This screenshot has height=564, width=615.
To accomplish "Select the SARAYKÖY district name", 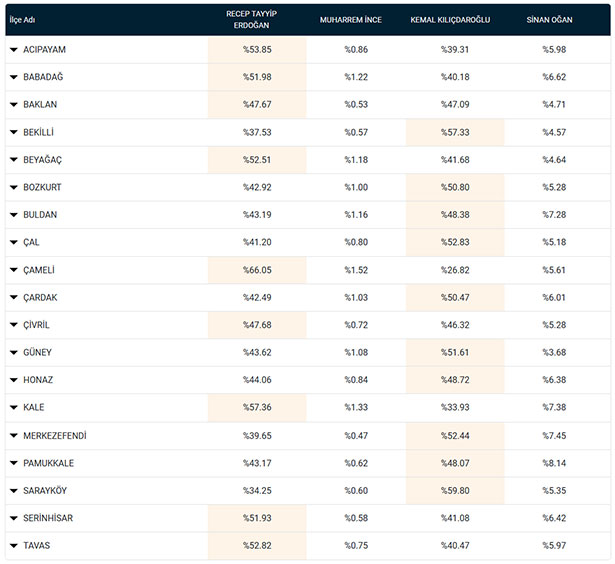I will (x=45, y=491).
